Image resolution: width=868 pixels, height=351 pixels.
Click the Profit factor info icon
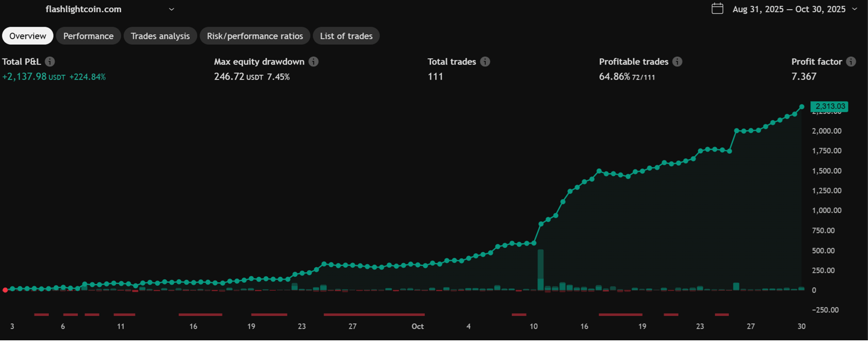851,62
